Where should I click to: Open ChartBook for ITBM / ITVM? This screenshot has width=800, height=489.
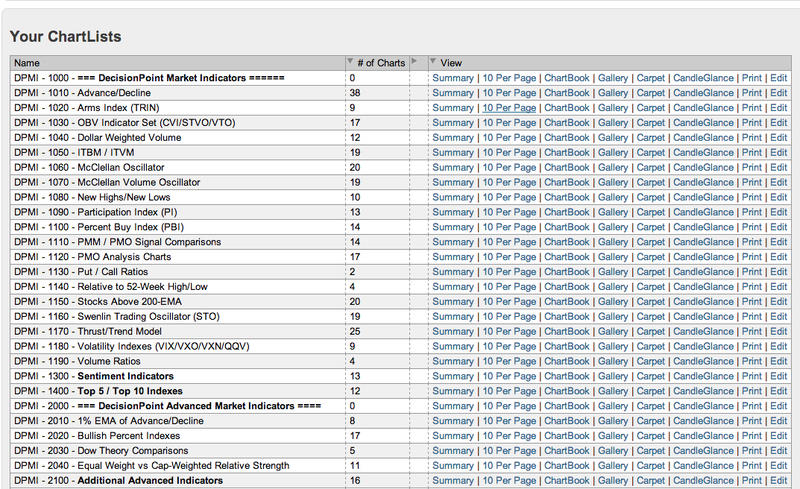coord(567,152)
